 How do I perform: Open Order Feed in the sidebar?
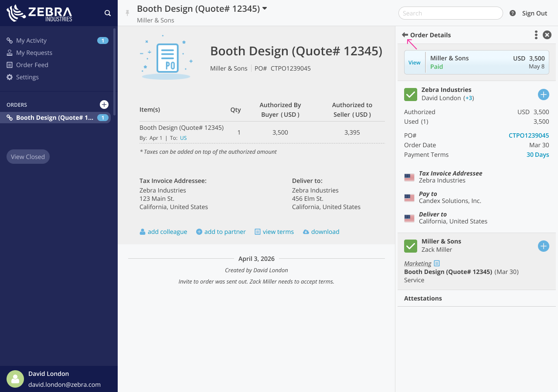32,65
